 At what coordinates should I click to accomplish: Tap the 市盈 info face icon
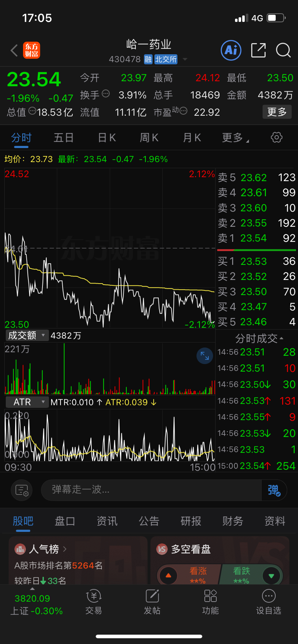pos(183,111)
